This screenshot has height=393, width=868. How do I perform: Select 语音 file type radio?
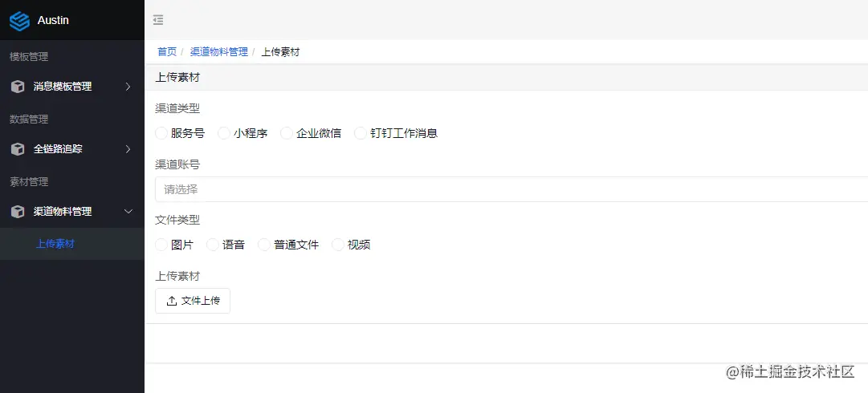213,245
